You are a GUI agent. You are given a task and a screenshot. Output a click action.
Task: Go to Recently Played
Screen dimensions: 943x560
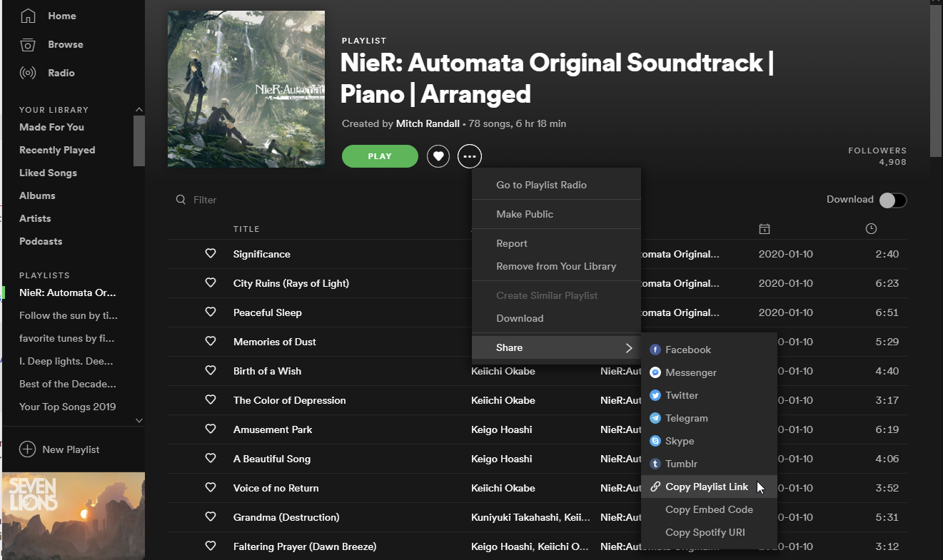(57, 150)
